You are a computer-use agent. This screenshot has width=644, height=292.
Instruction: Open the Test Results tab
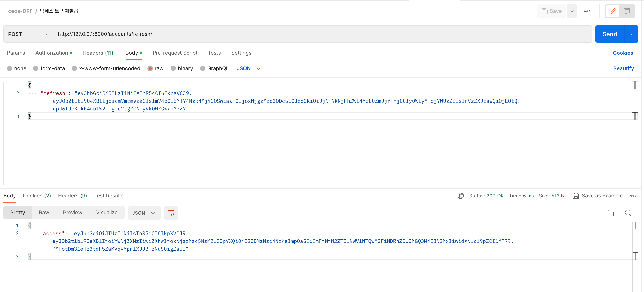[x=109, y=196]
